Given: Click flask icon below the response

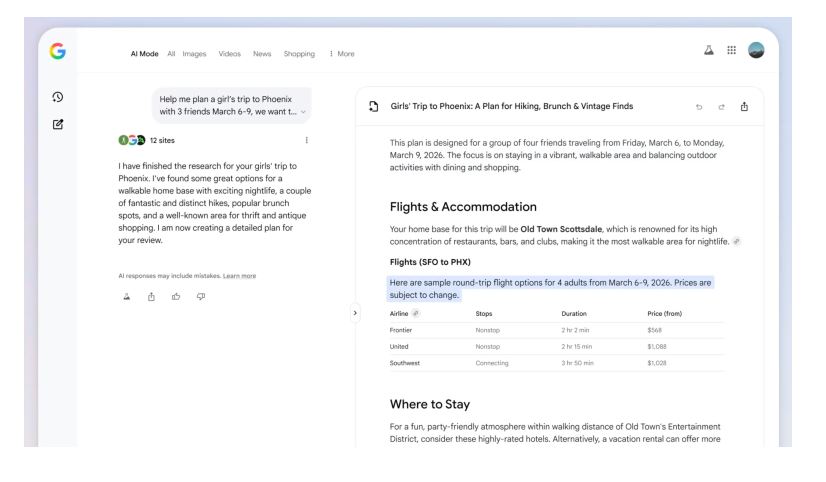Looking at the screenshot, I should point(126,297).
